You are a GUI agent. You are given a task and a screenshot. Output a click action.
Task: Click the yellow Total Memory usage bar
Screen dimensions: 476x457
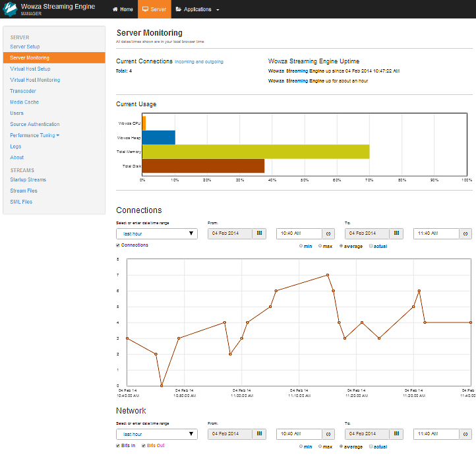[x=256, y=152]
